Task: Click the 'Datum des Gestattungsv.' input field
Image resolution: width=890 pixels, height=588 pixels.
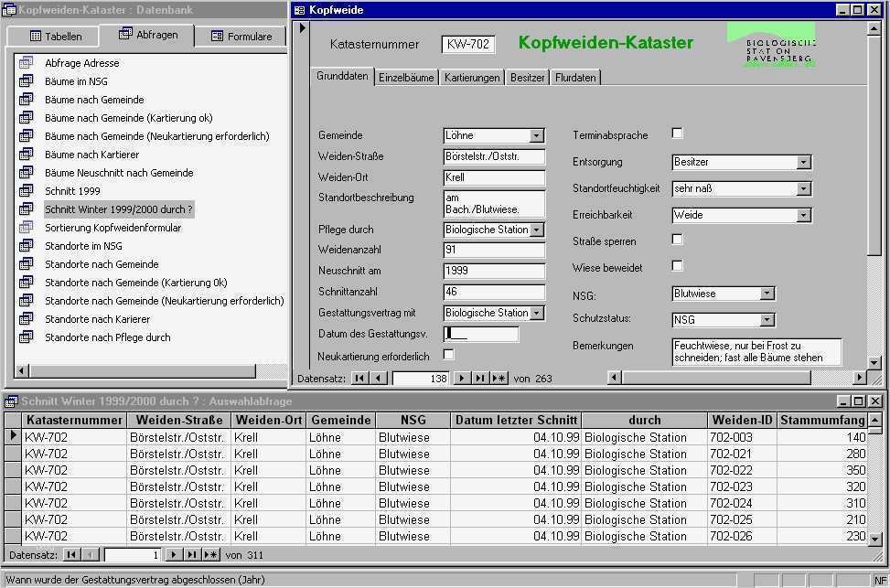Action: [481, 334]
